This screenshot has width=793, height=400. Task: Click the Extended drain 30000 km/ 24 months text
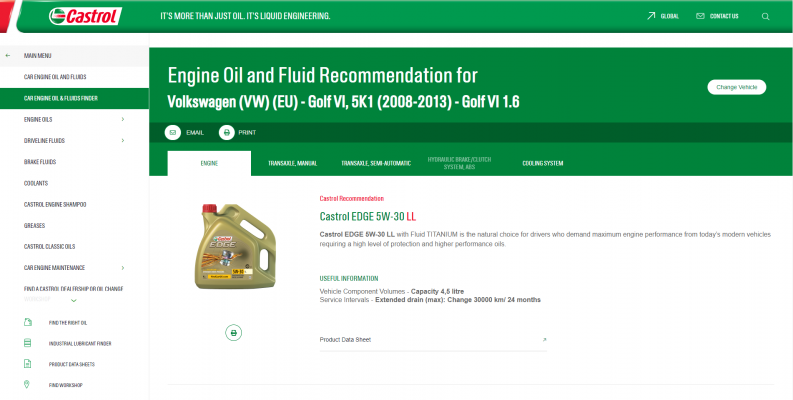click(x=458, y=300)
